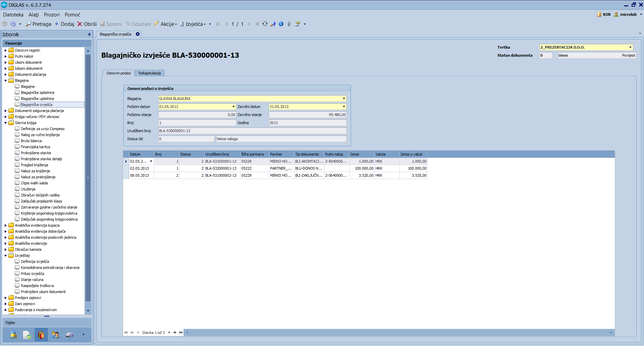
Task: Click the paperclip attachment icon
Action: coord(289,24)
